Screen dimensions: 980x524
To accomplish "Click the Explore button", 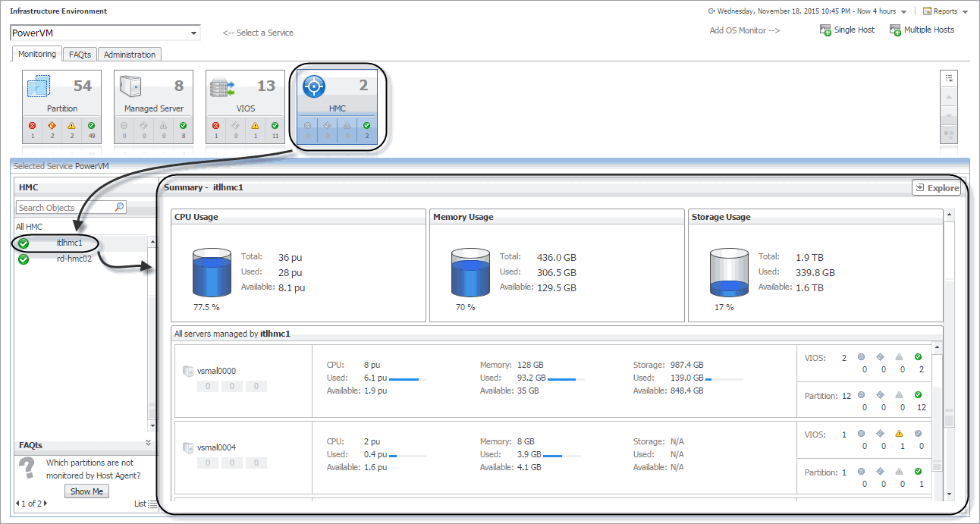I will [x=937, y=188].
